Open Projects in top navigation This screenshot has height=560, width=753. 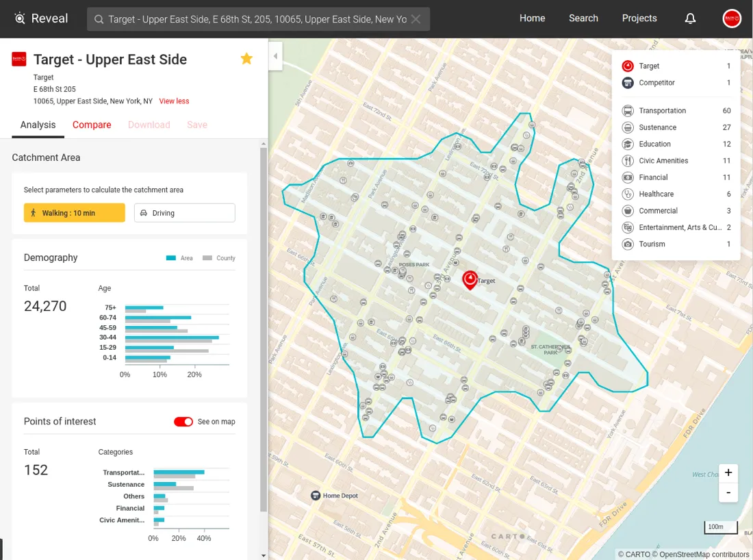coord(639,18)
